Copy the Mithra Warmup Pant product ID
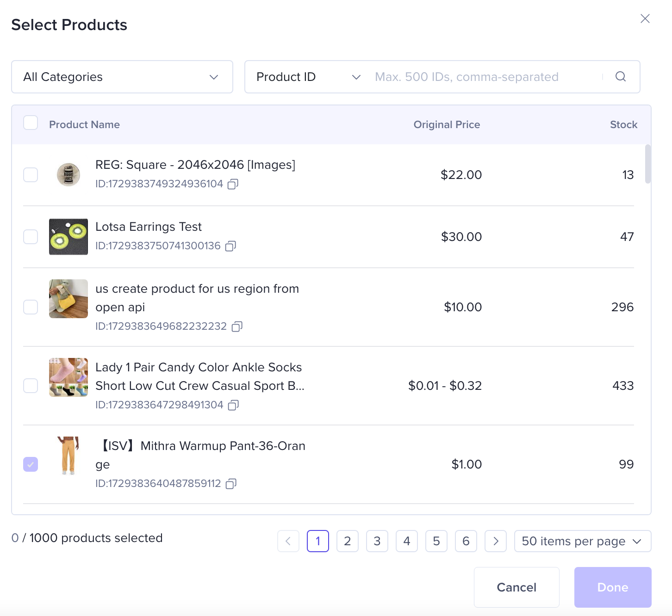The width and height of the screenshot is (672, 616). 231,484
